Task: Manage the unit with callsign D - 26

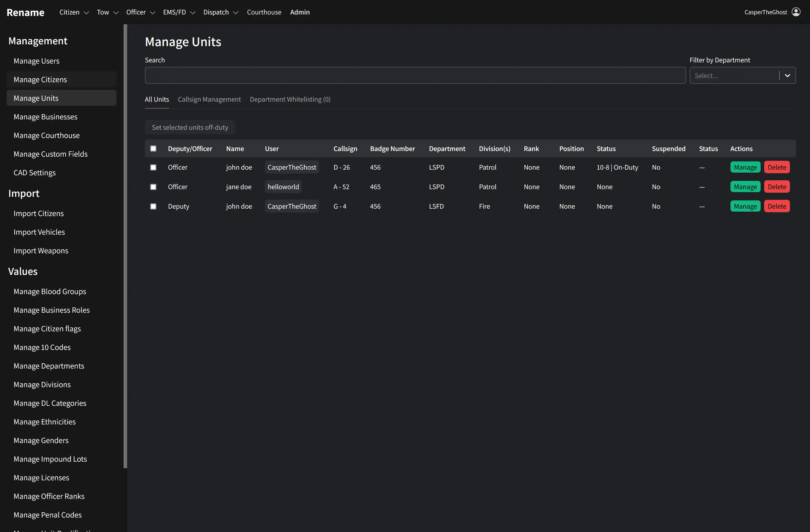Action: pos(745,167)
